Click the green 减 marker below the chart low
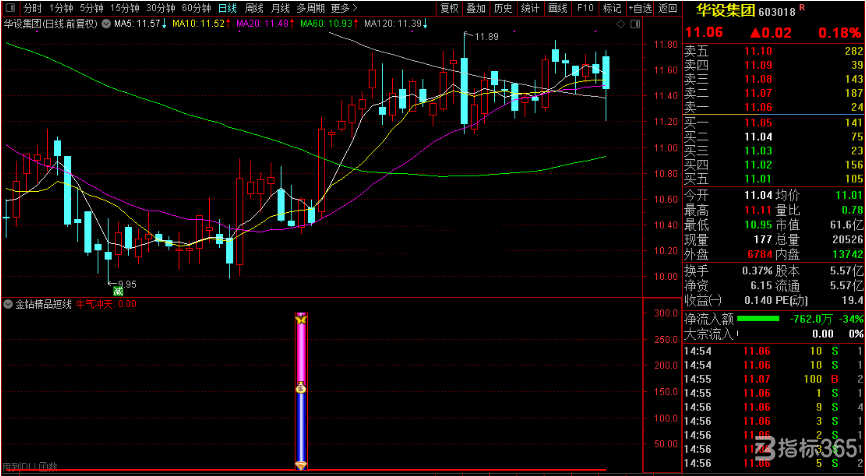 pos(117,291)
